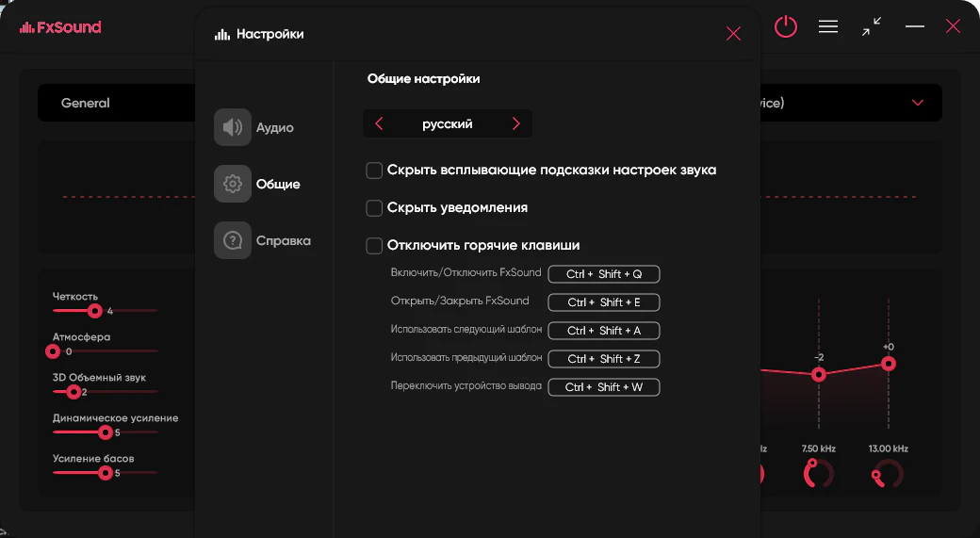Switch to the next language with right arrow

click(516, 123)
